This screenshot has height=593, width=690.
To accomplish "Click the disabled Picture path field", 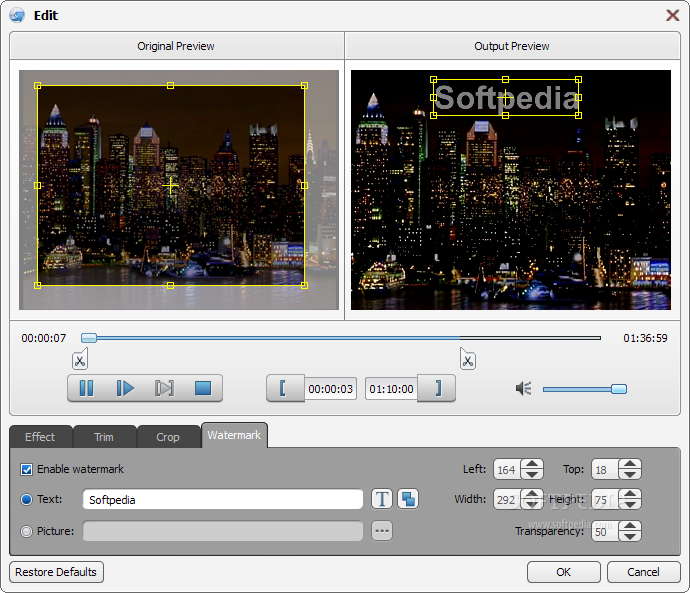I will (223, 531).
